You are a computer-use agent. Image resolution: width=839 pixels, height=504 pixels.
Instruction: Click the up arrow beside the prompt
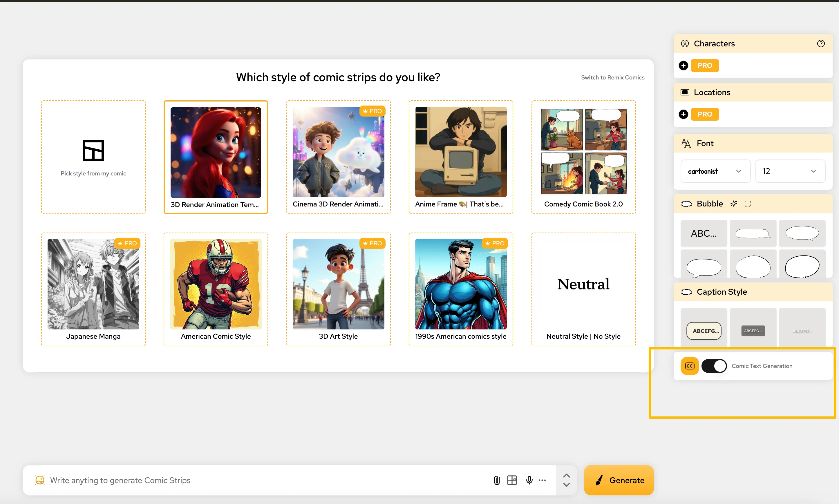[566, 476]
